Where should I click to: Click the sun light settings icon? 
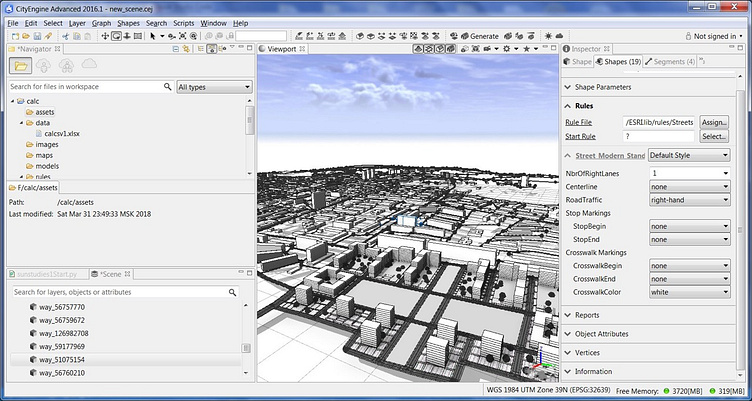(x=549, y=36)
